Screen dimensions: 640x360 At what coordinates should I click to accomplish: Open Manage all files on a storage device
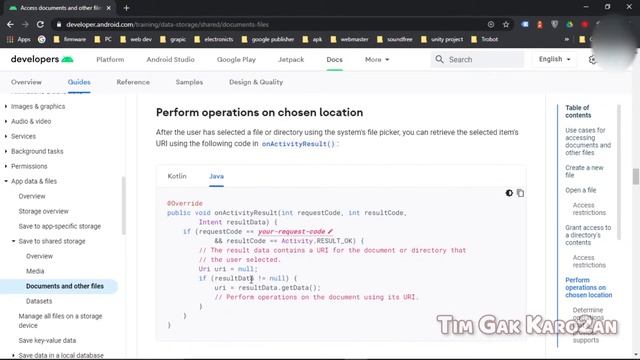click(60, 321)
